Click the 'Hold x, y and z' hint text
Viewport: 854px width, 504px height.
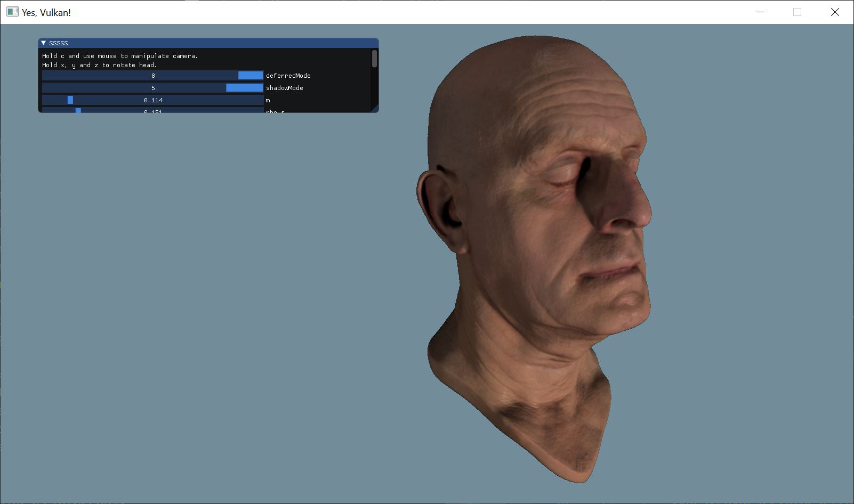click(x=100, y=65)
